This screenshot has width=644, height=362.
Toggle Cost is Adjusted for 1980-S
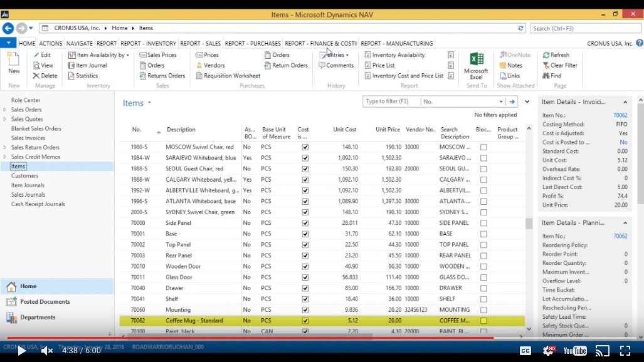[x=305, y=147]
